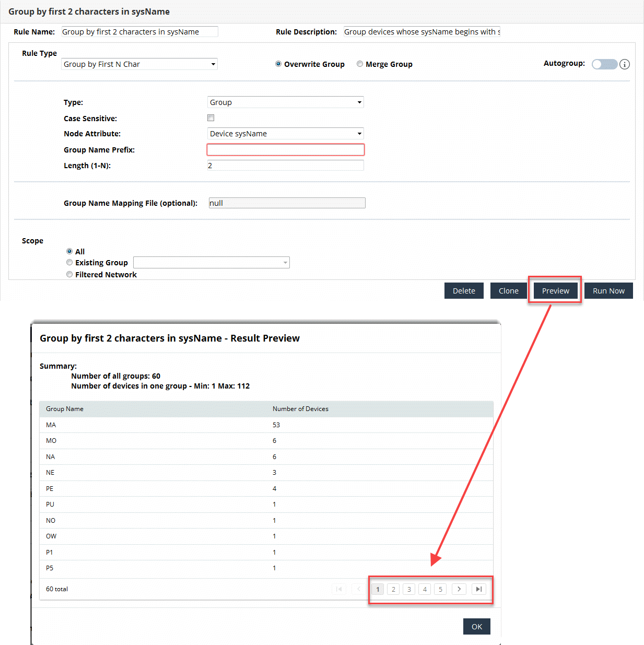Focus the Group Name Prefix field

(285, 150)
